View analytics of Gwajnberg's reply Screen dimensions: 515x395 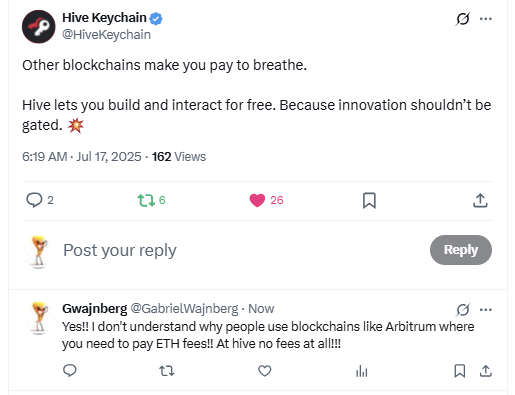[x=362, y=371]
